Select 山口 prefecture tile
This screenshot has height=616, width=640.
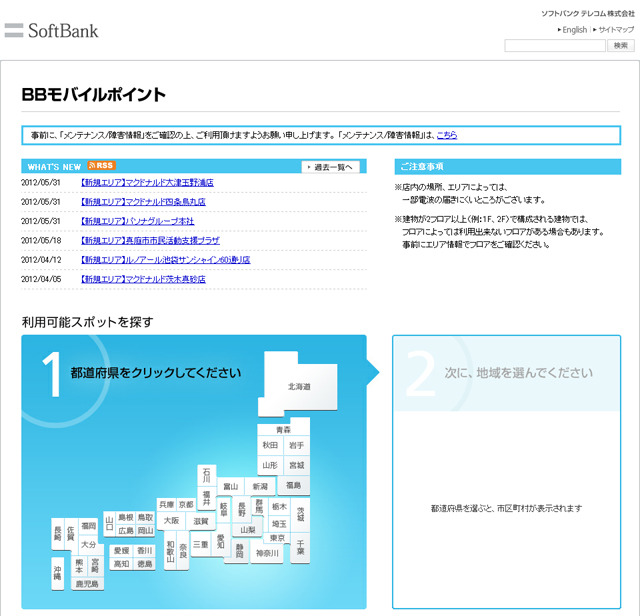click(109, 524)
